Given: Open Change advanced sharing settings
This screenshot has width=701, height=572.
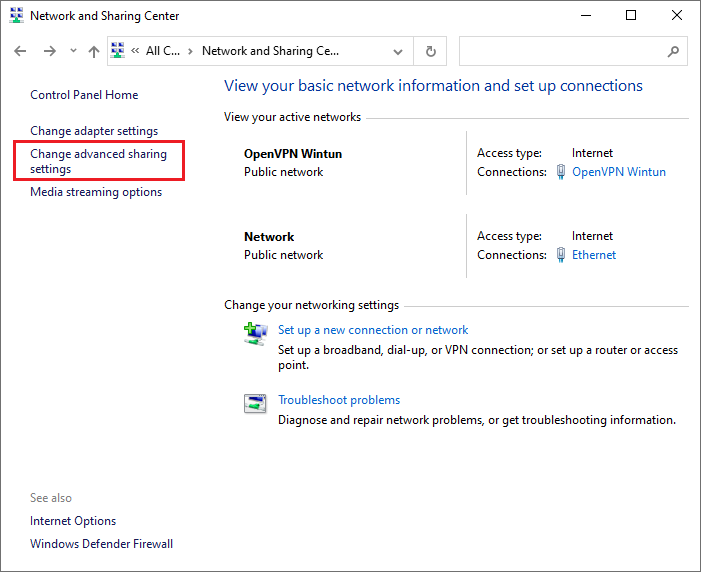Looking at the screenshot, I should pyautogui.click(x=98, y=161).
